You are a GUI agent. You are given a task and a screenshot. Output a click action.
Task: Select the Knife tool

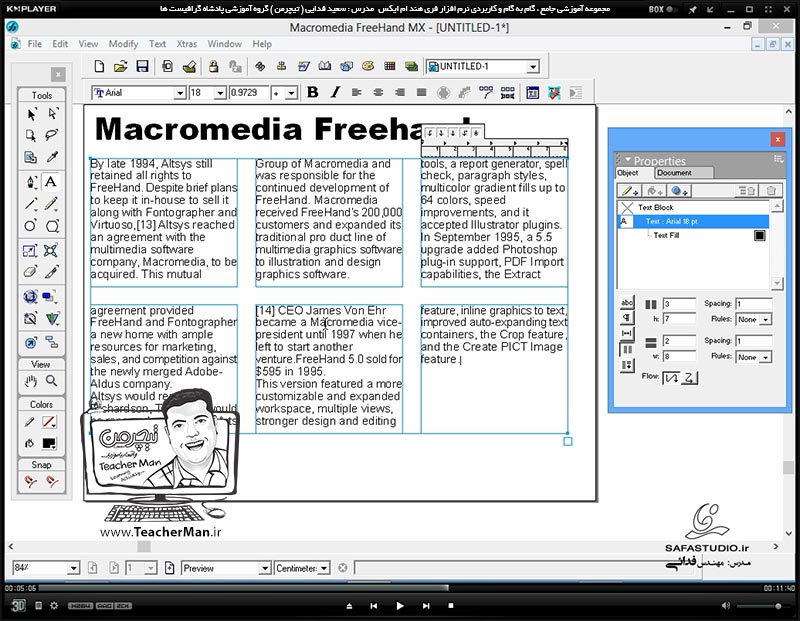pos(52,271)
